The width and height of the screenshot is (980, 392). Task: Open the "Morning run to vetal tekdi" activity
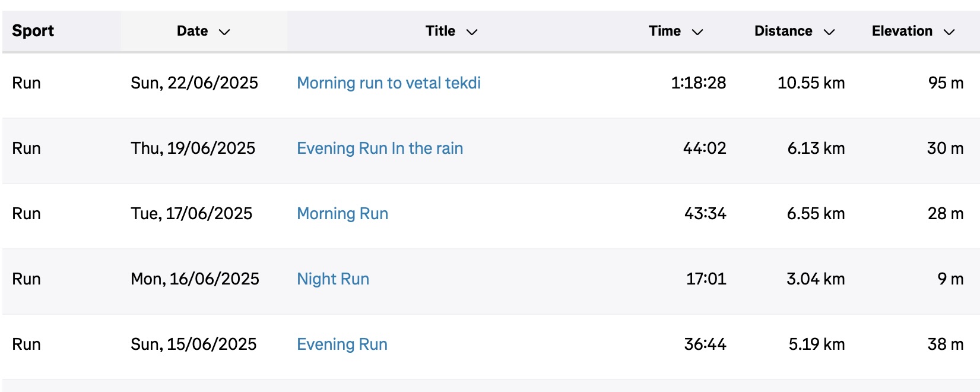coord(389,83)
